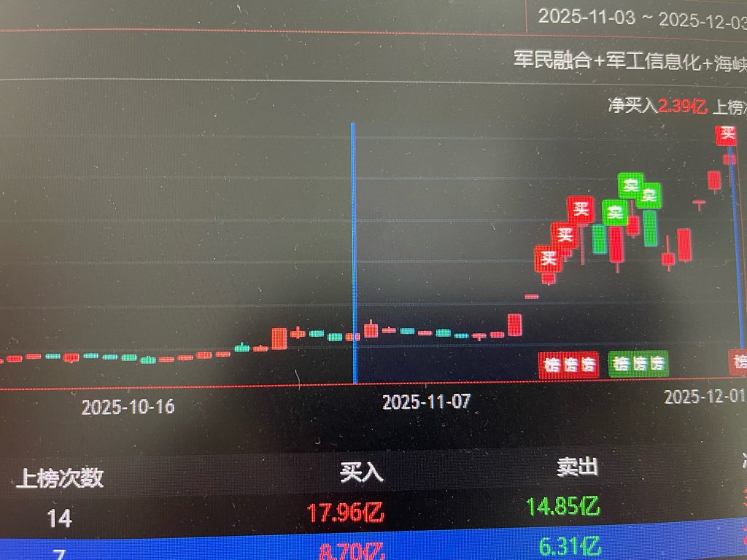Click the 2025-10-16 date axis label
The image size is (747, 560).
pyautogui.click(x=128, y=407)
